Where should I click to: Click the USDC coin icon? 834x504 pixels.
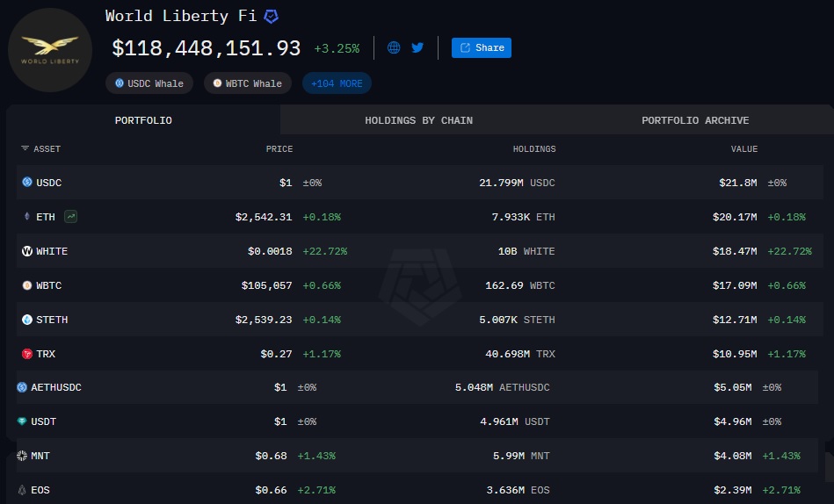(27, 182)
